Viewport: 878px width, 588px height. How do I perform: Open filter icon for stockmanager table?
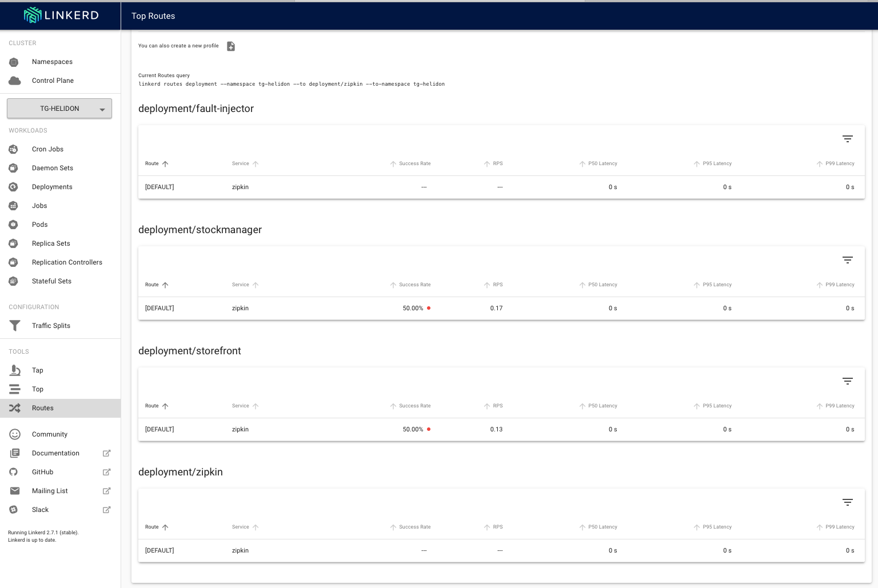click(848, 260)
